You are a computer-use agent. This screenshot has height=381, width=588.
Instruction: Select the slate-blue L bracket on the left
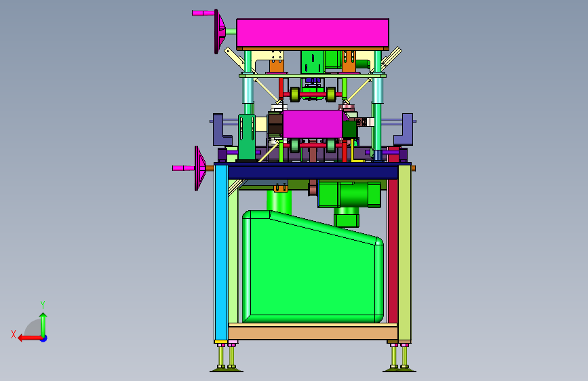point(222,129)
